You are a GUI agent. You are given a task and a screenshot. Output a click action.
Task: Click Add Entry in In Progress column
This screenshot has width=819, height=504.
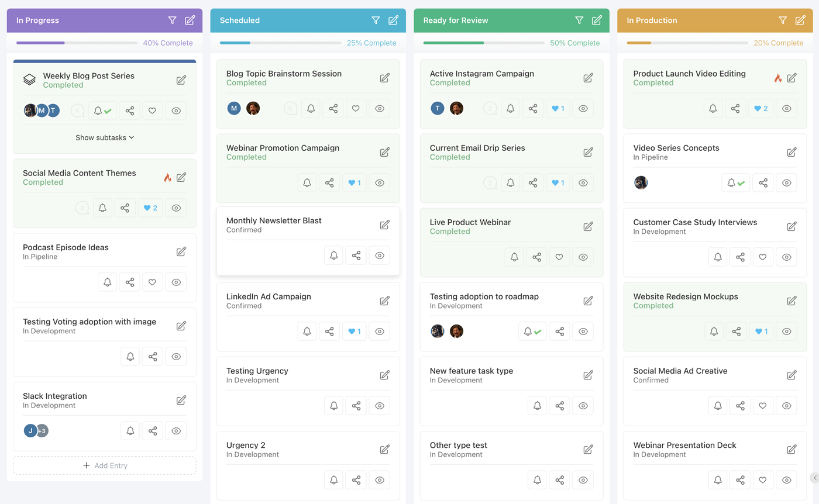tap(105, 465)
